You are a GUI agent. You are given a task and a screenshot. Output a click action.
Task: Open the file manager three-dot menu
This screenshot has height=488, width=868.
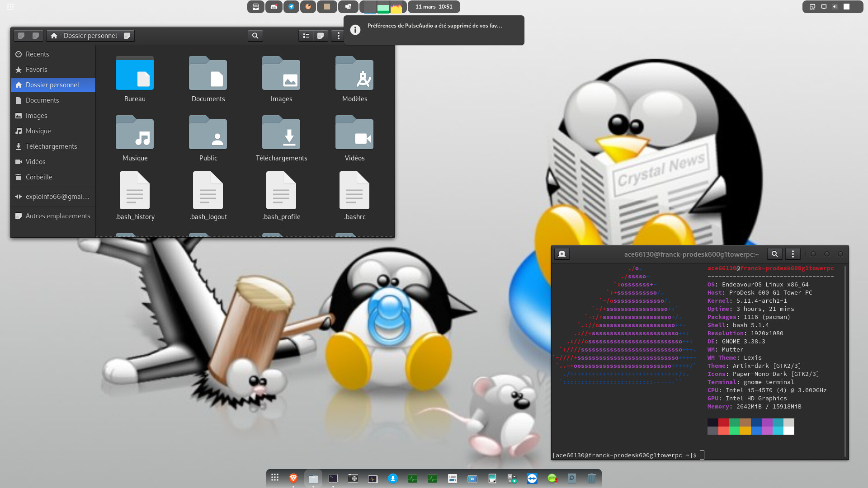[338, 36]
